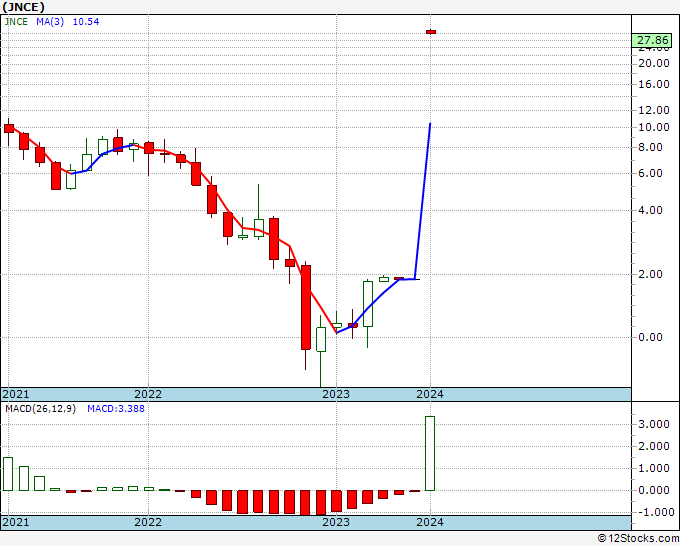Click the 20.00 price axis label
680x546 pixels.
point(654,63)
